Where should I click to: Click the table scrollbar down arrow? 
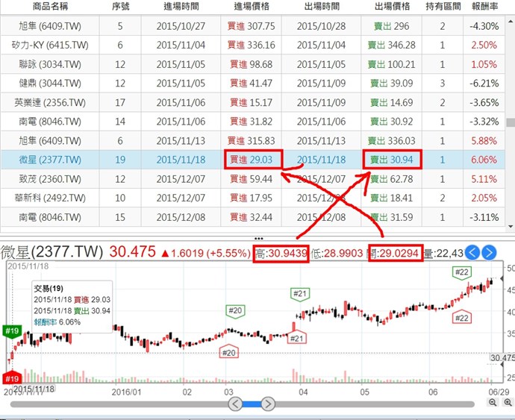click(511, 227)
